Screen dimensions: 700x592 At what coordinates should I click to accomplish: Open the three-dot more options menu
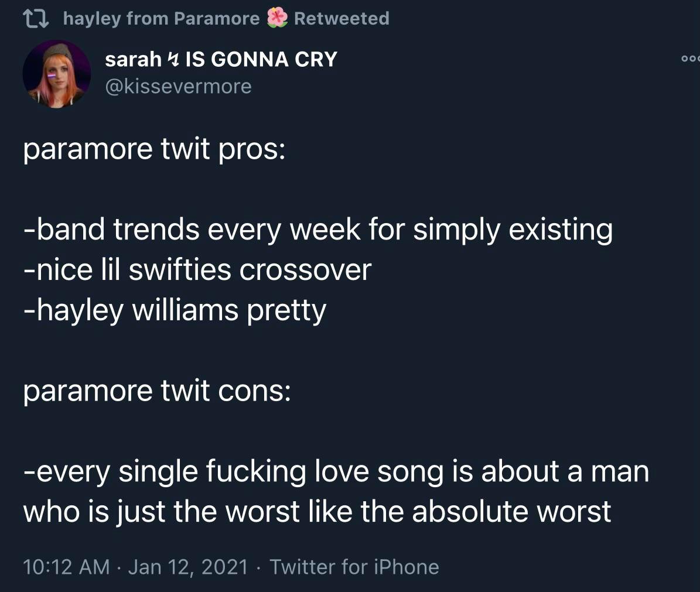click(x=690, y=59)
